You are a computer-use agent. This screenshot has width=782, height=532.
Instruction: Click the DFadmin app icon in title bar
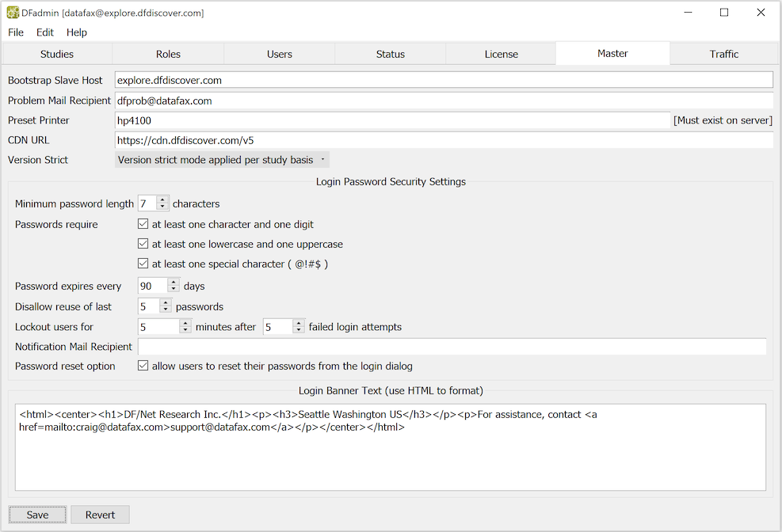[x=13, y=13]
